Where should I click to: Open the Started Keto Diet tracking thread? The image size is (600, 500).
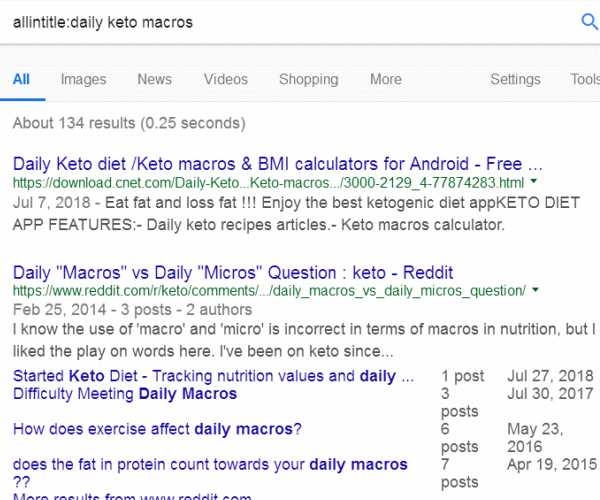tap(213, 377)
